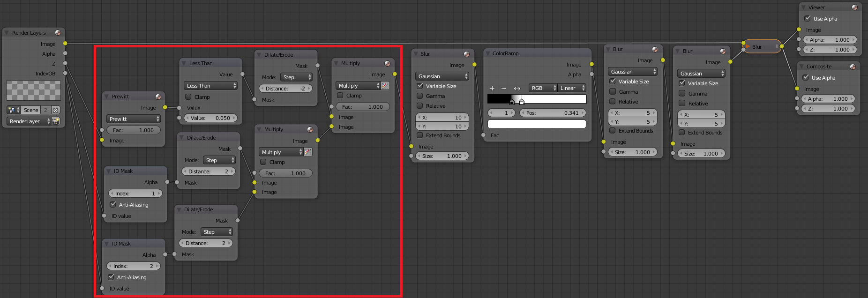868x298 pixels.
Task: Enable Gamma in Blur node with X 10
Action: (x=420, y=96)
